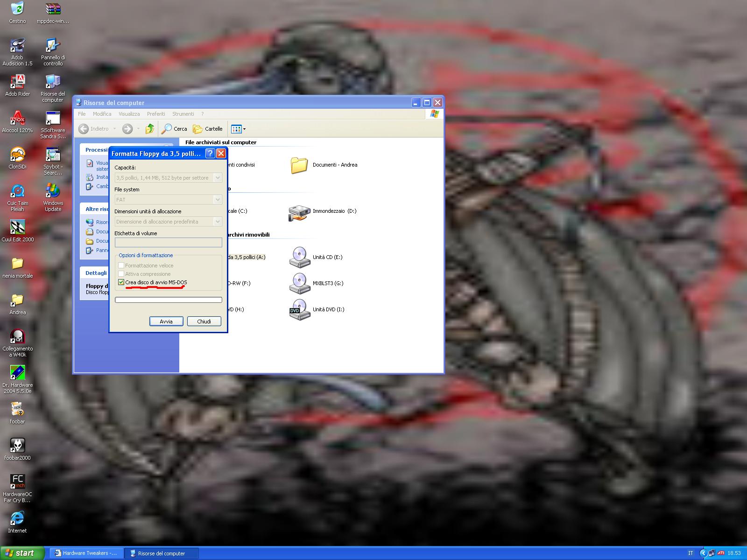
Task: Click the Chiudi button in format dialog
Action: click(x=204, y=322)
